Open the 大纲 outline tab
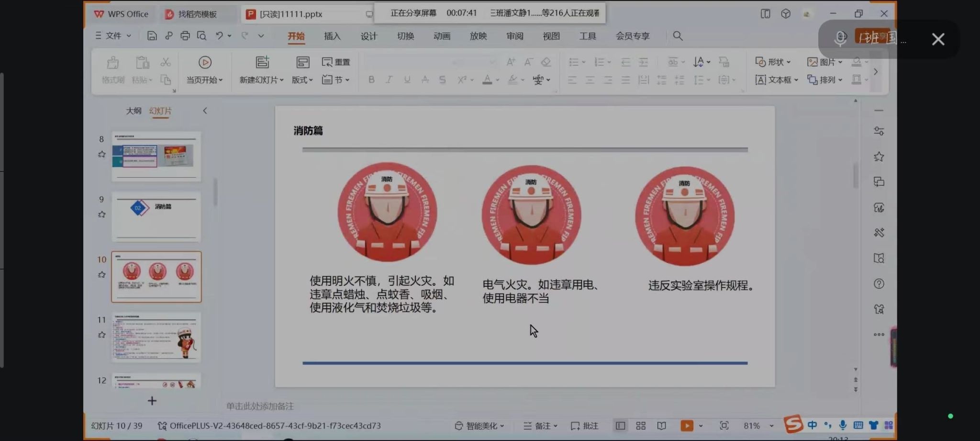The width and height of the screenshot is (980, 441). pyautogui.click(x=134, y=111)
